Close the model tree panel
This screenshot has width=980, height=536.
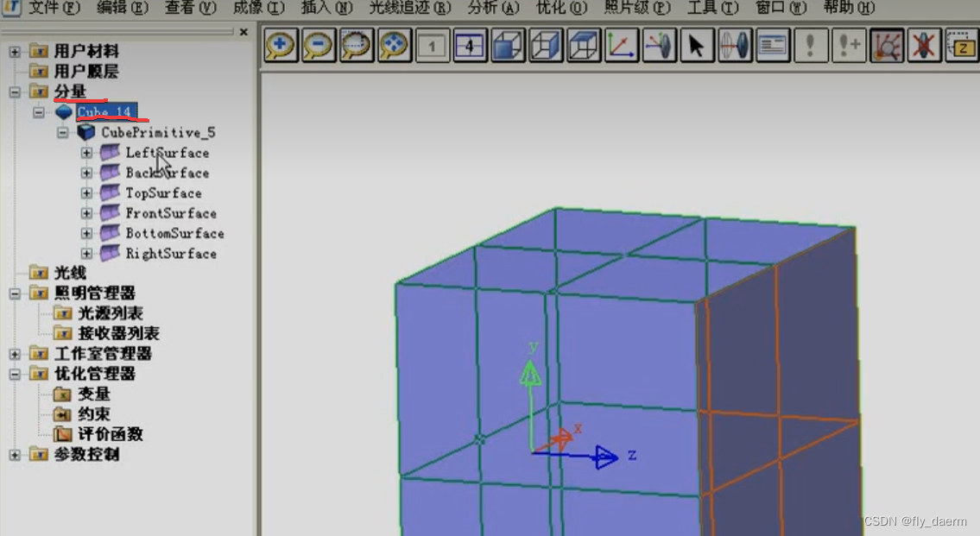(x=243, y=31)
